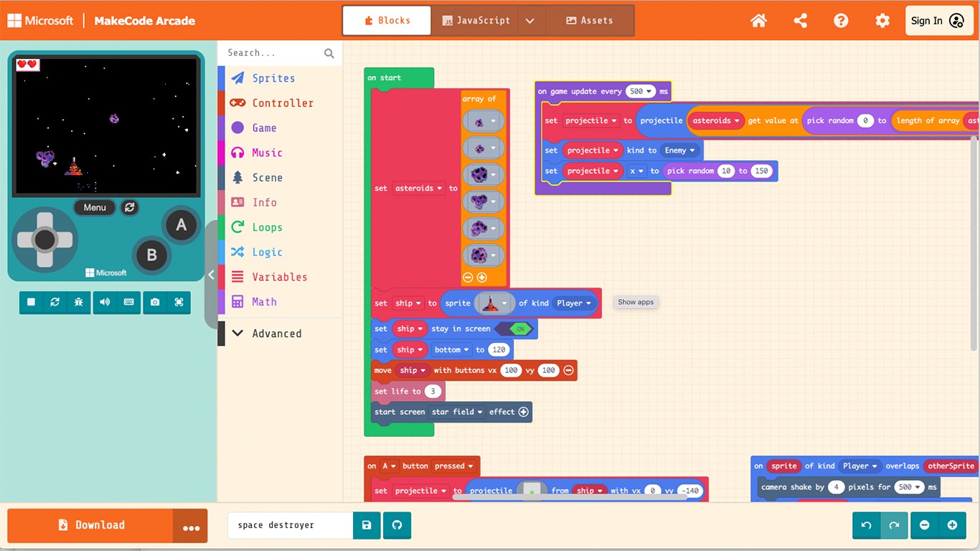Take a screenshot of the simulator
980x551 pixels.
[155, 302]
